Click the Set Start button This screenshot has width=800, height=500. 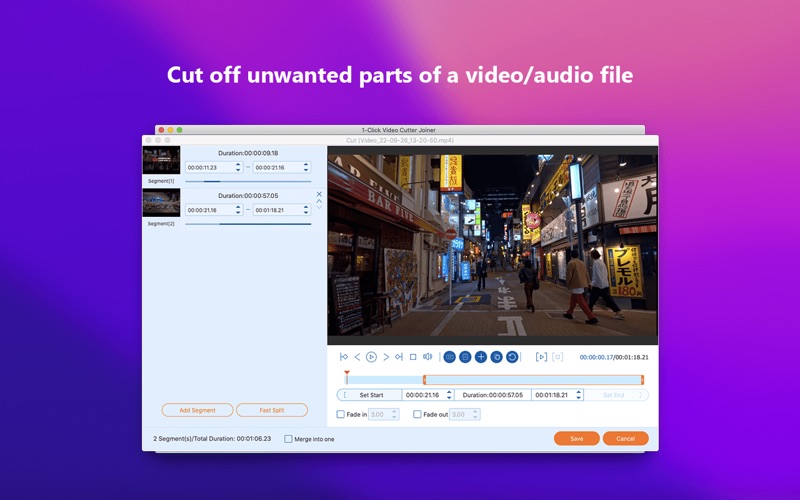(x=370, y=395)
